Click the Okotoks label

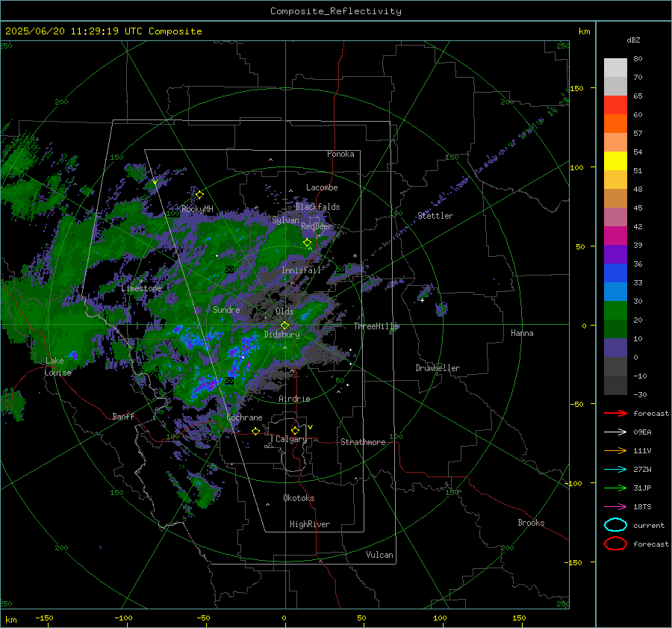pos(299,498)
